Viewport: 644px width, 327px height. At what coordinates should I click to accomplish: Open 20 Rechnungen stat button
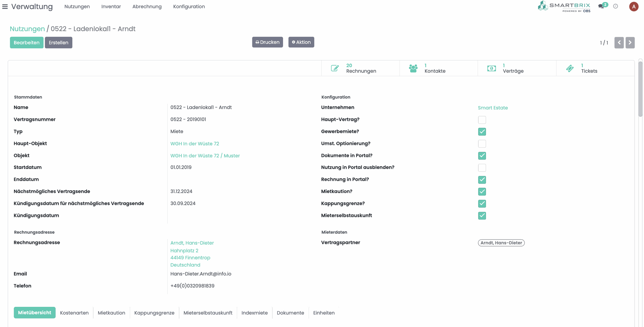(361, 68)
